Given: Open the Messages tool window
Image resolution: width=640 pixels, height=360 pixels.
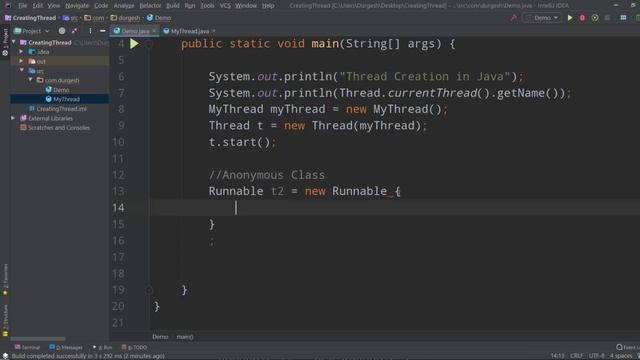Looking at the screenshot, I should tap(66, 347).
